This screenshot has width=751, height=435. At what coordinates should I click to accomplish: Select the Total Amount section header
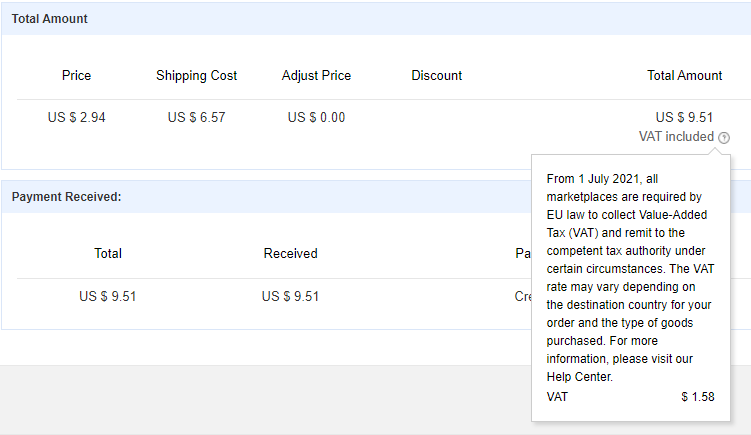point(50,19)
